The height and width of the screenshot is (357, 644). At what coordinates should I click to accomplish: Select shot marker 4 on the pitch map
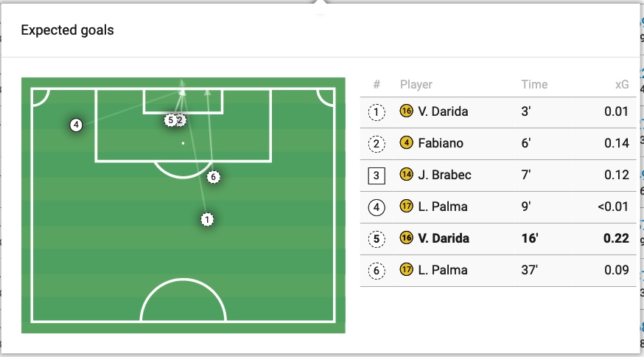75,125
